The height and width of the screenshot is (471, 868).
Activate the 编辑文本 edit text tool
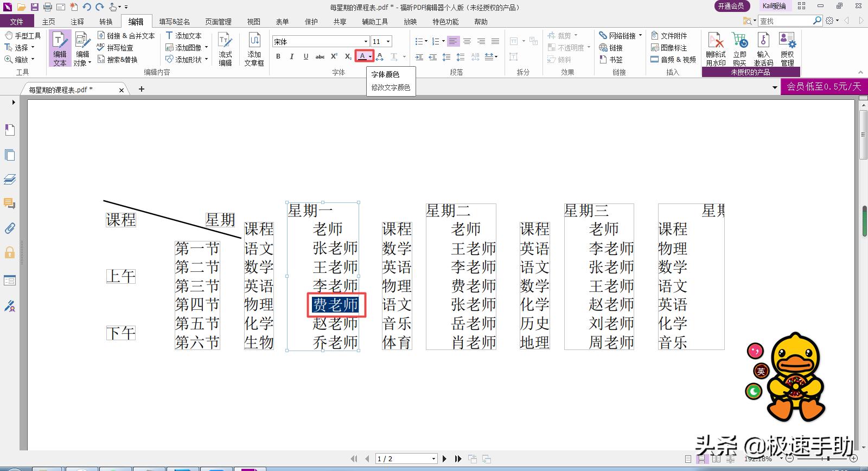[x=60, y=49]
